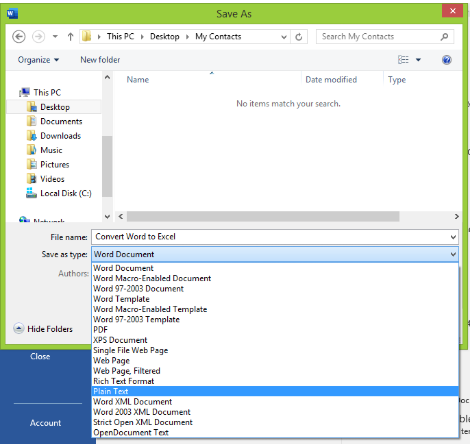470x445 pixels.
Task: Choose Rich Text Format type
Action: point(275,381)
